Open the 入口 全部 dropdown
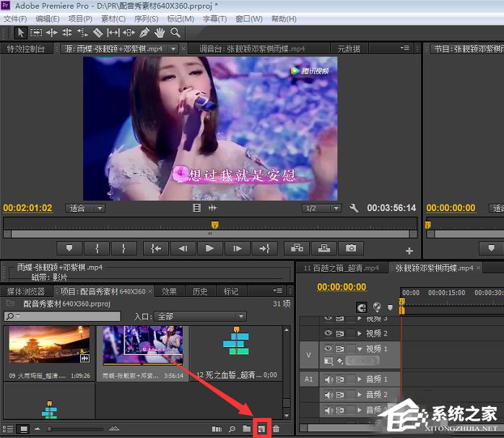This screenshot has height=438, width=504. [x=201, y=316]
